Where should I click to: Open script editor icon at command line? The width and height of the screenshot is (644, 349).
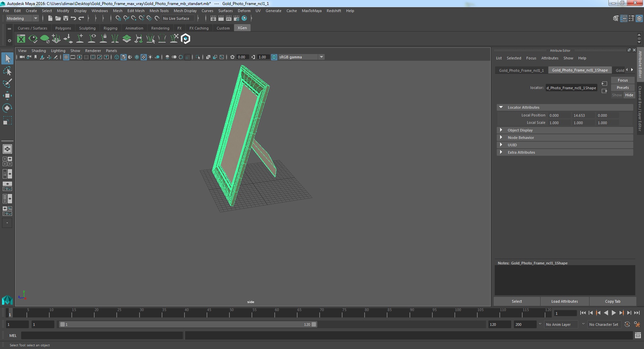[638, 335]
